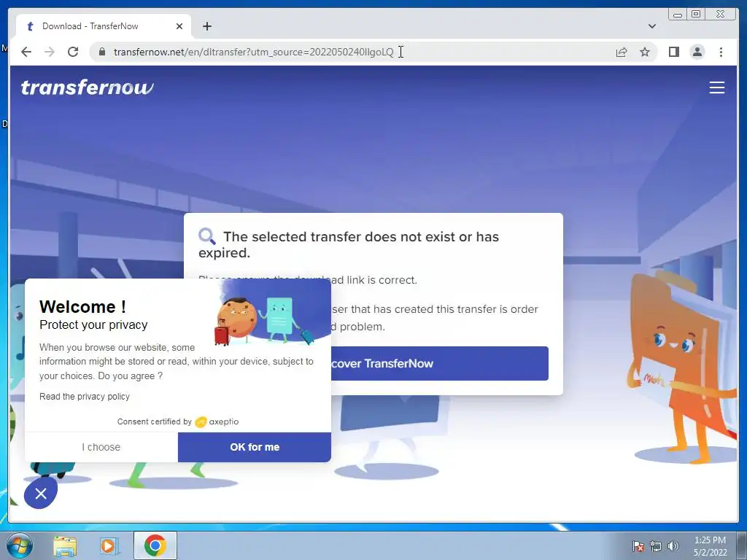Viewport: 747px width, 560px height.
Task: Open Chrome's three-dot menu
Action: pyautogui.click(x=721, y=52)
